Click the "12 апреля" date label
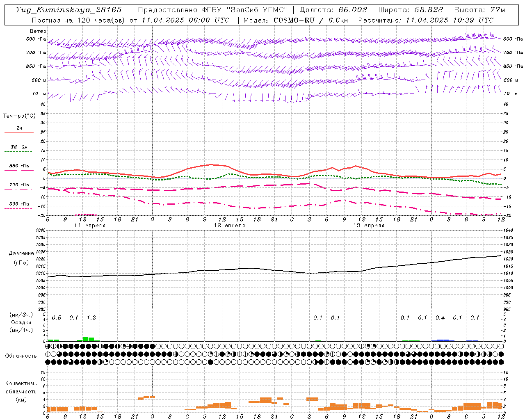The height and width of the screenshot is (420, 525). tap(229, 226)
